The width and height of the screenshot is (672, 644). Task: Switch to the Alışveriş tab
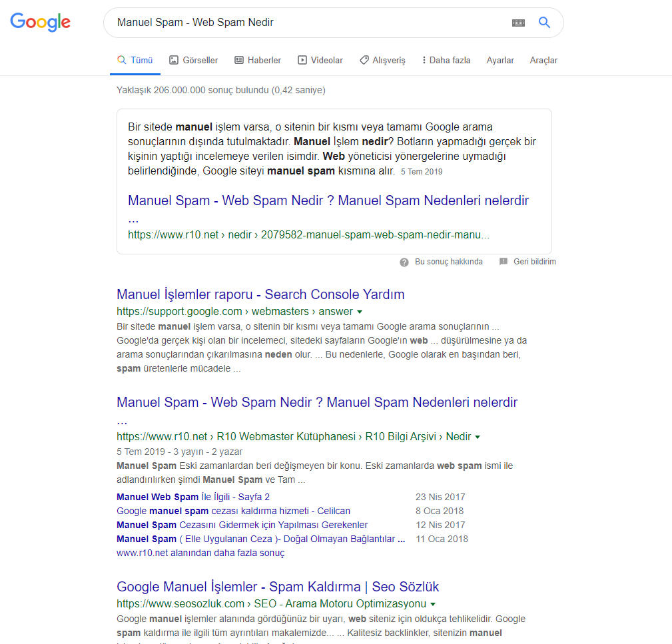382,60
